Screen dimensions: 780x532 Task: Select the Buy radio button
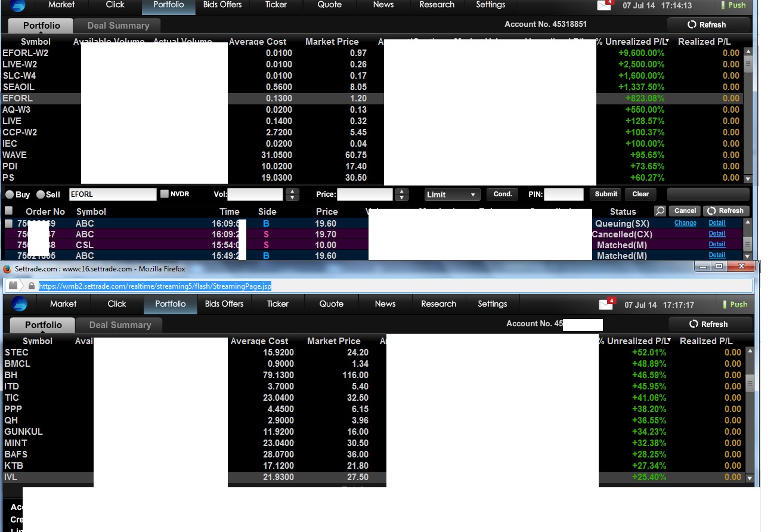tap(10, 194)
